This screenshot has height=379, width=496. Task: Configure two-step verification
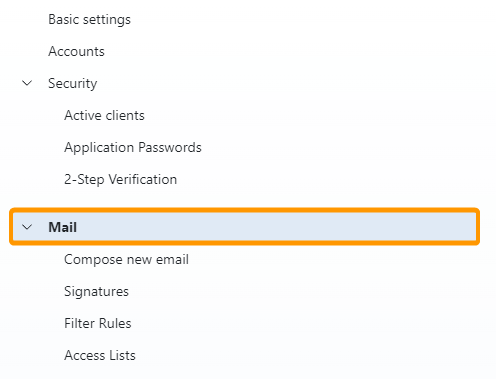tap(120, 179)
